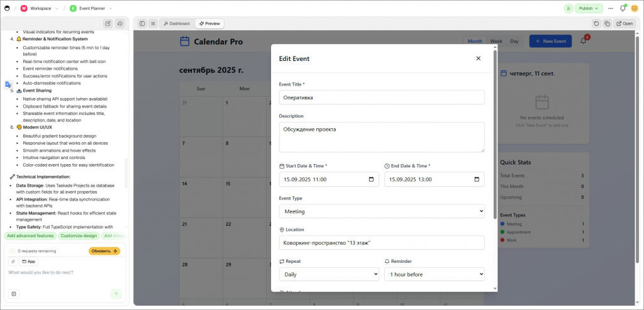Toggle the sidebar panel layout icon

(142, 24)
